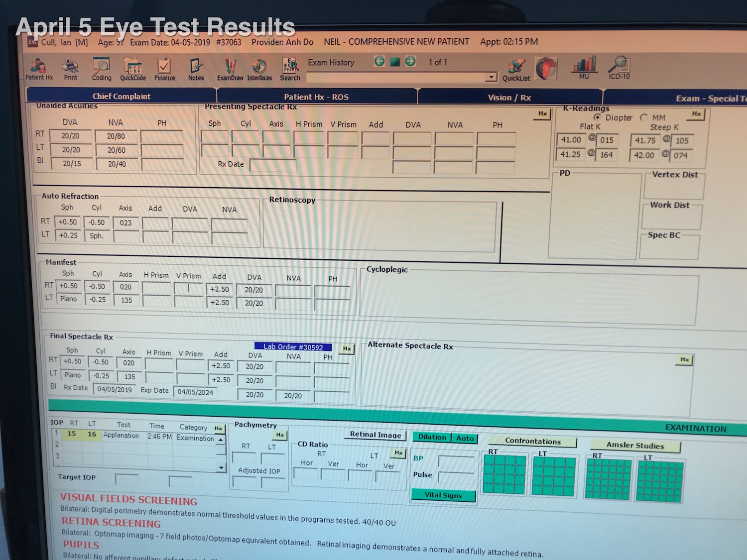Switch to the Chief Complaint tab
Viewport: 747px width, 560px height.
click(x=121, y=96)
